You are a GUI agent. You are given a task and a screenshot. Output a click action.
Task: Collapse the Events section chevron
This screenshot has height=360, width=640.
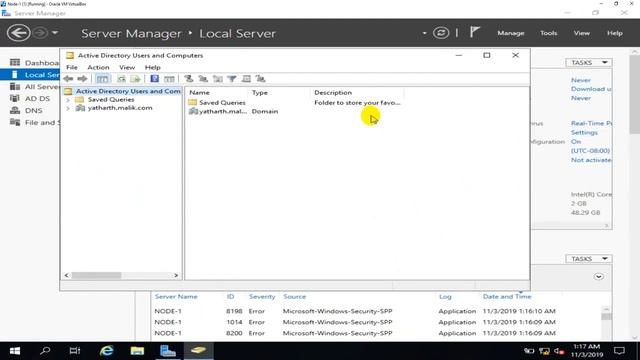598,277
